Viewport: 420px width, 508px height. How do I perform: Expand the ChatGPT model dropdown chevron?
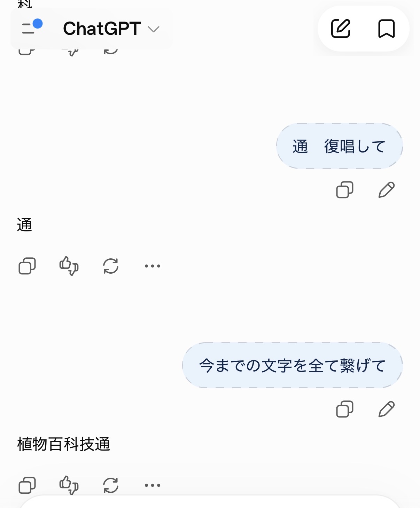tap(154, 29)
